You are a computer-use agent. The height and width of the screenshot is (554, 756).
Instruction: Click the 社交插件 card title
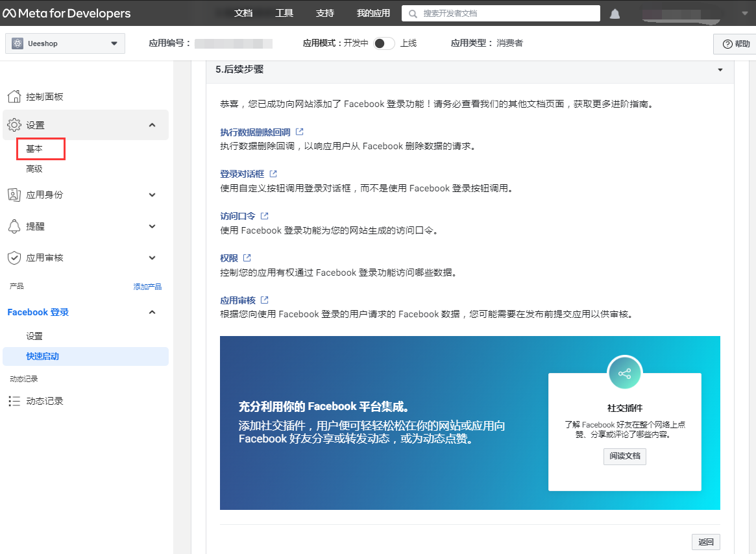click(x=625, y=408)
